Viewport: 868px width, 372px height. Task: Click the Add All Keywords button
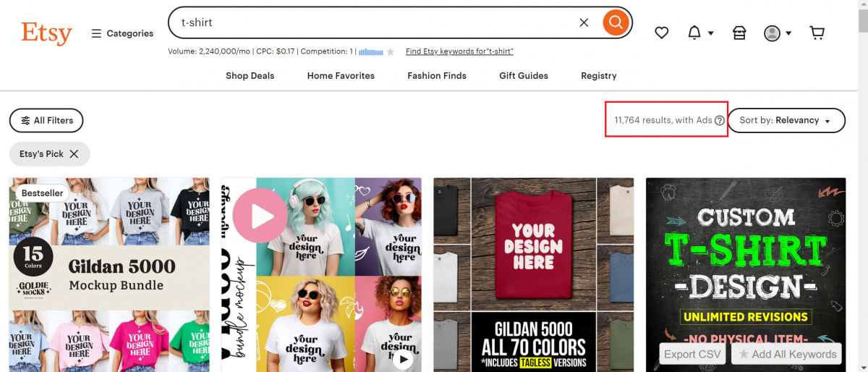(x=786, y=354)
